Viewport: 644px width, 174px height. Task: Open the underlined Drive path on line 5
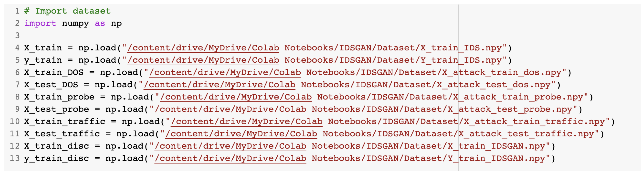[203, 60]
